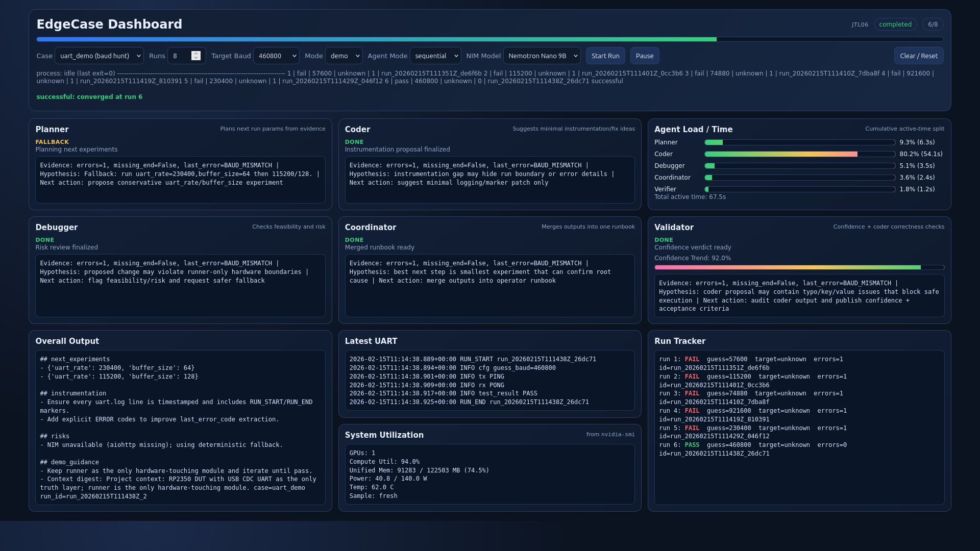The image size is (980, 551).
Task: Click Clear / Reset button
Action: [918, 56]
